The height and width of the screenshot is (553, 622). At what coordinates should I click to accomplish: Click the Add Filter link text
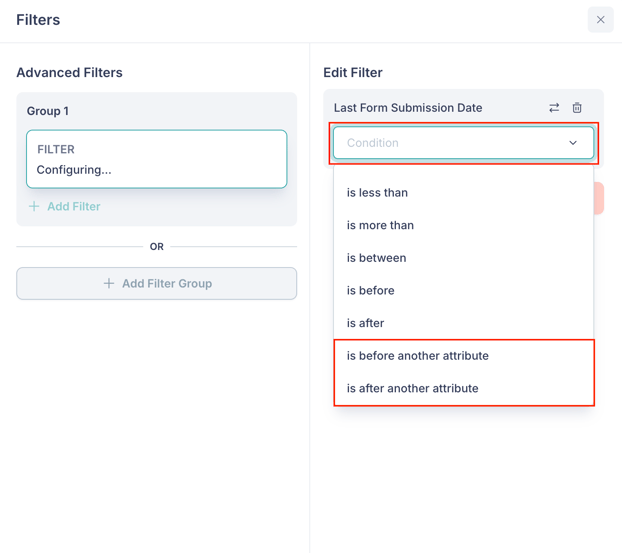pyautogui.click(x=74, y=206)
